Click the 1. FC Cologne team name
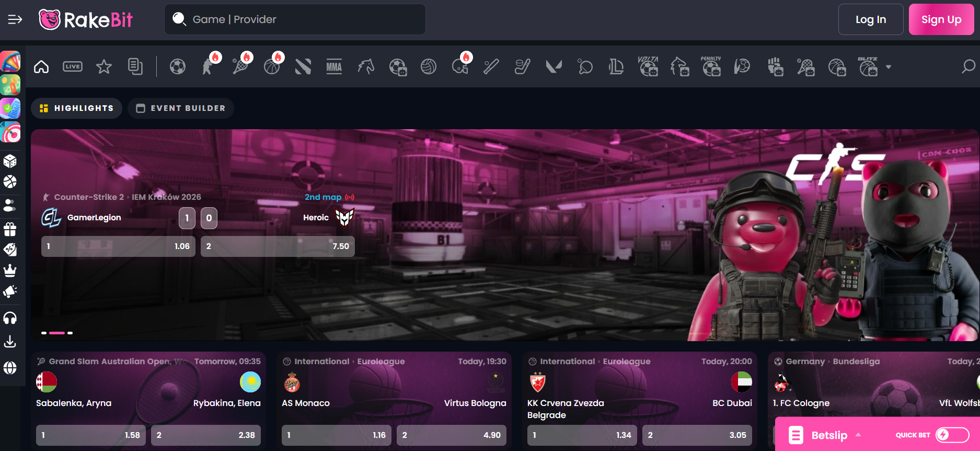The width and height of the screenshot is (980, 451). coord(801,403)
